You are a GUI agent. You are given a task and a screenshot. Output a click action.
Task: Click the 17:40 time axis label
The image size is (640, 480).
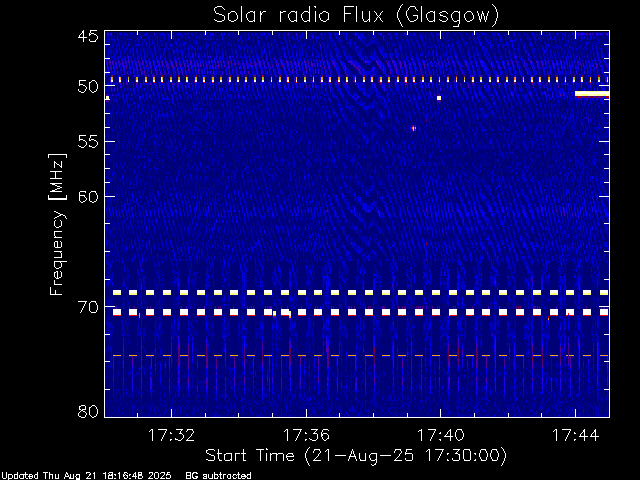pyautogui.click(x=440, y=435)
